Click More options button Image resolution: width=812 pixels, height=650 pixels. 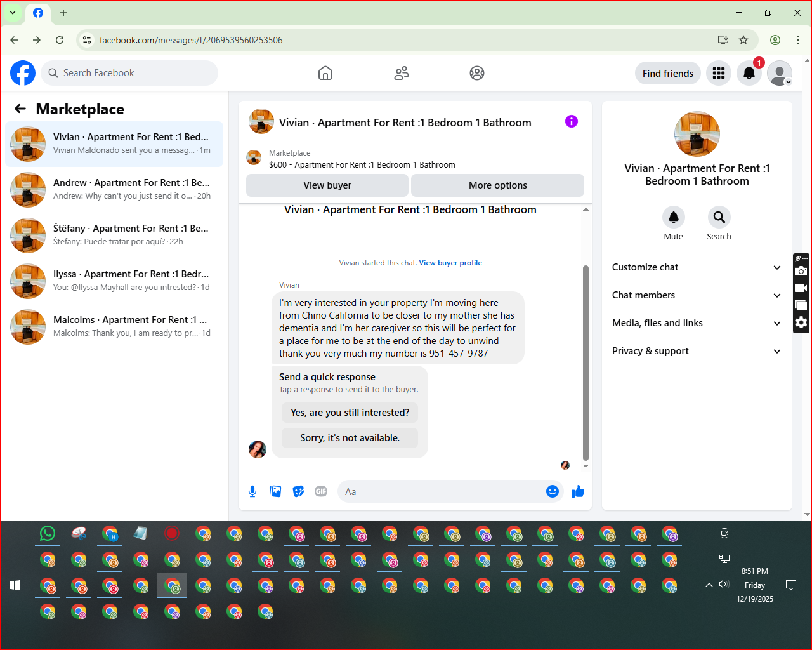click(x=498, y=185)
